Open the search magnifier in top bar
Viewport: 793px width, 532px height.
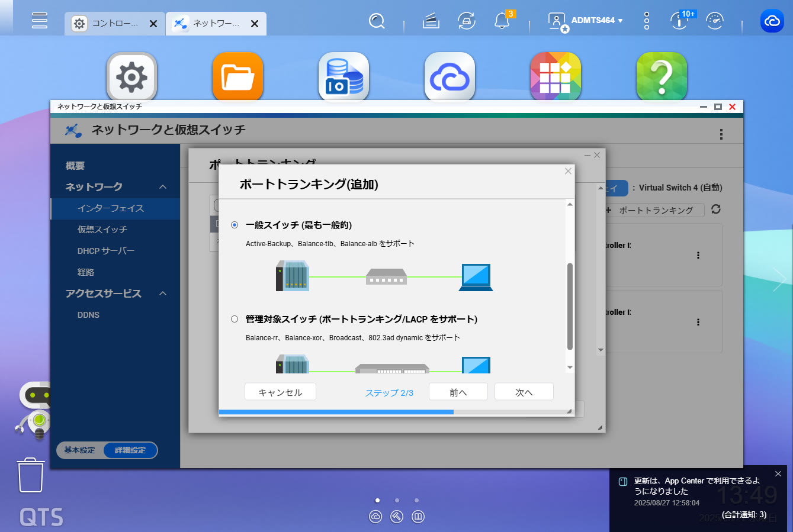pos(377,22)
